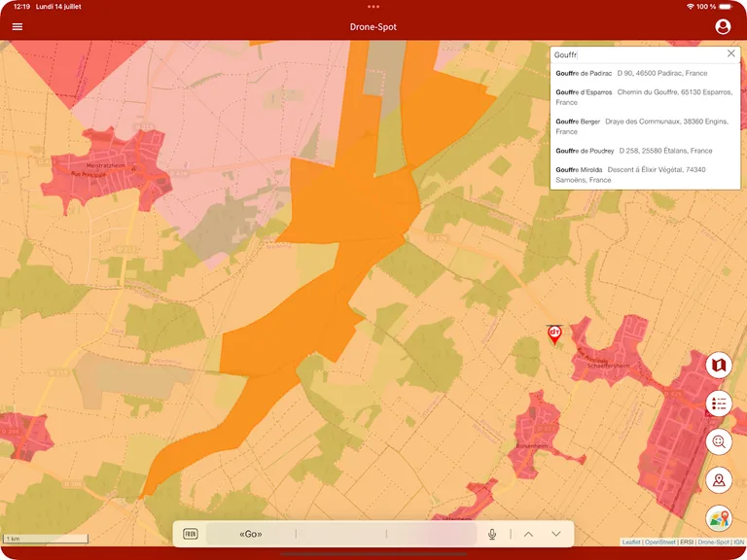Tap the magnifier search spot button
This screenshot has height=560, width=747.
(719, 441)
